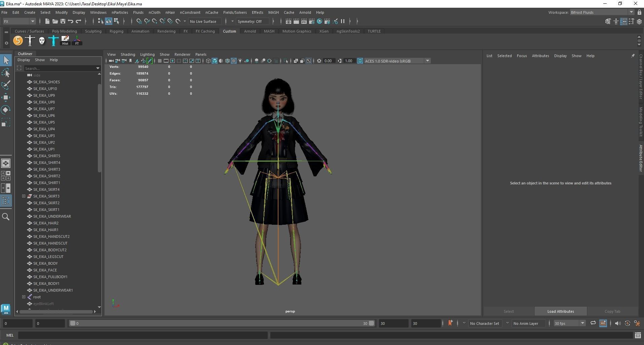Click the No Live Surface field
Image resolution: width=644 pixels, height=345 pixels.
click(204, 21)
